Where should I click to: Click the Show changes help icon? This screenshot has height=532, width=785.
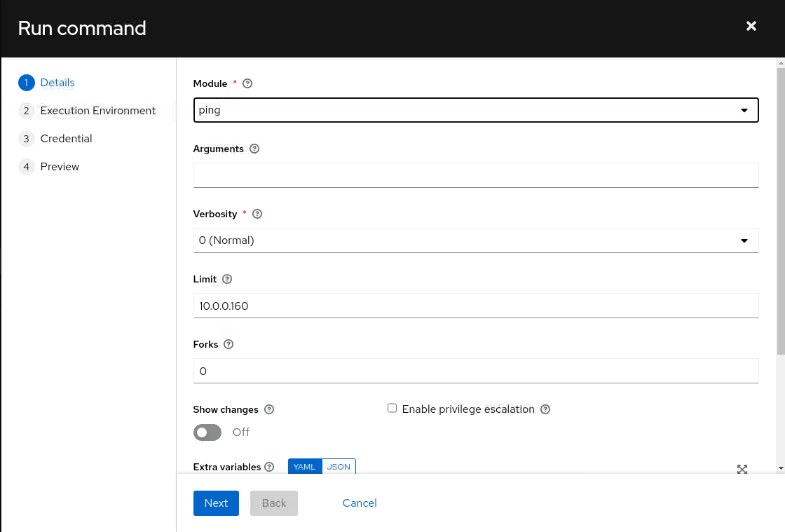269,409
